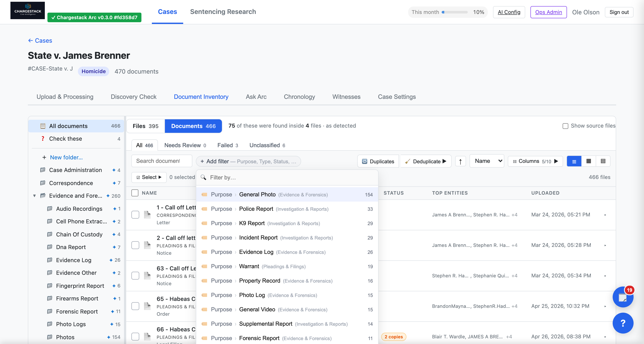Image resolution: width=644 pixels, height=344 pixels.
Task: Open the Witnesses tab
Action: pos(346,97)
